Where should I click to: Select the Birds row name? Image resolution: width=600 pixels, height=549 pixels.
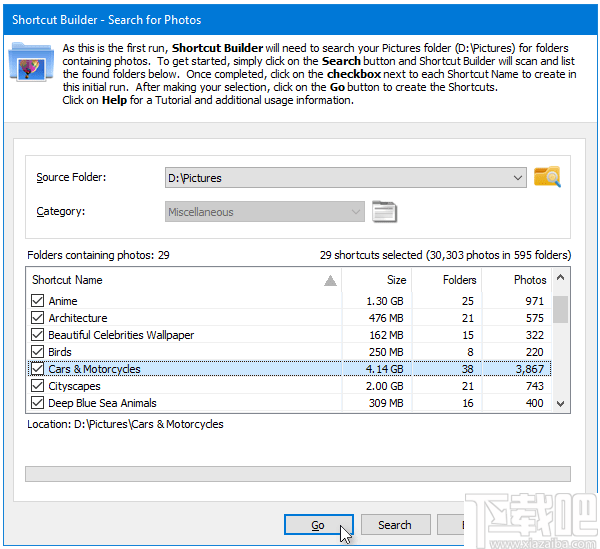coord(60,352)
